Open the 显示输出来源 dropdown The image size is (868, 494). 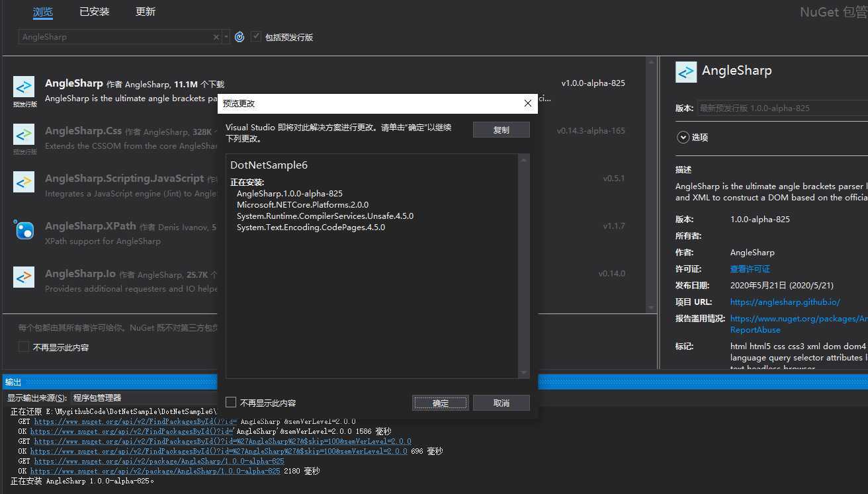pos(144,397)
